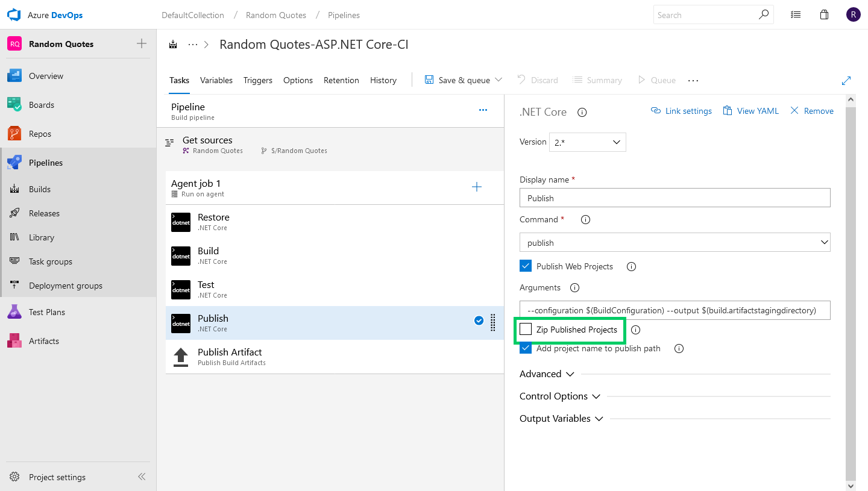Image resolution: width=868 pixels, height=491 pixels.
Task: Enable Zip Published Projects checkbox
Action: tap(526, 329)
